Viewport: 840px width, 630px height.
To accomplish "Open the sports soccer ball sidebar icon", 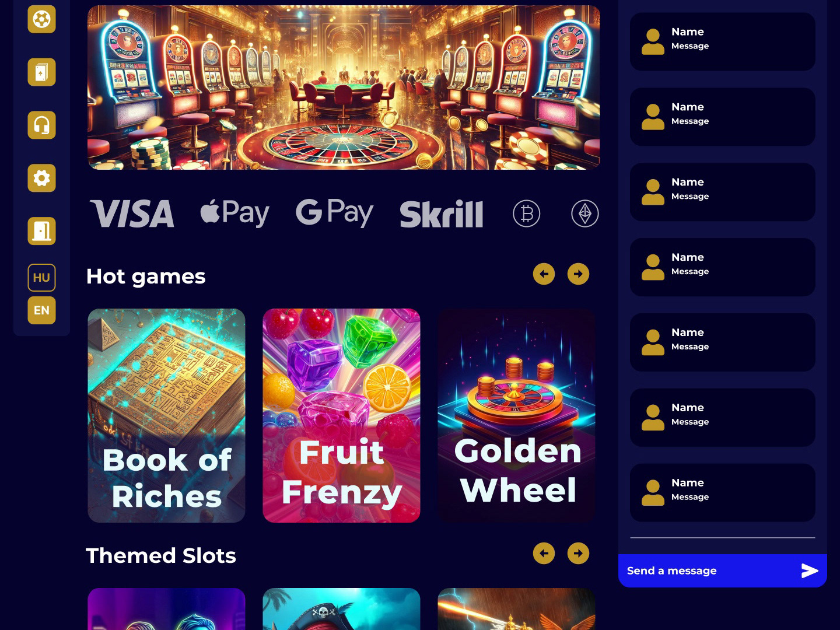I will (x=41, y=19).
